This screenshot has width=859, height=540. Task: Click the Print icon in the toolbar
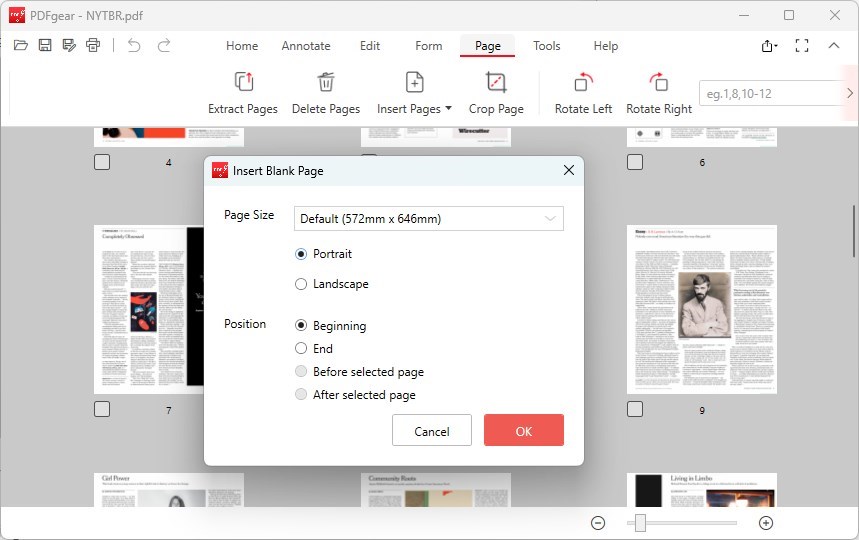point(93,45)
